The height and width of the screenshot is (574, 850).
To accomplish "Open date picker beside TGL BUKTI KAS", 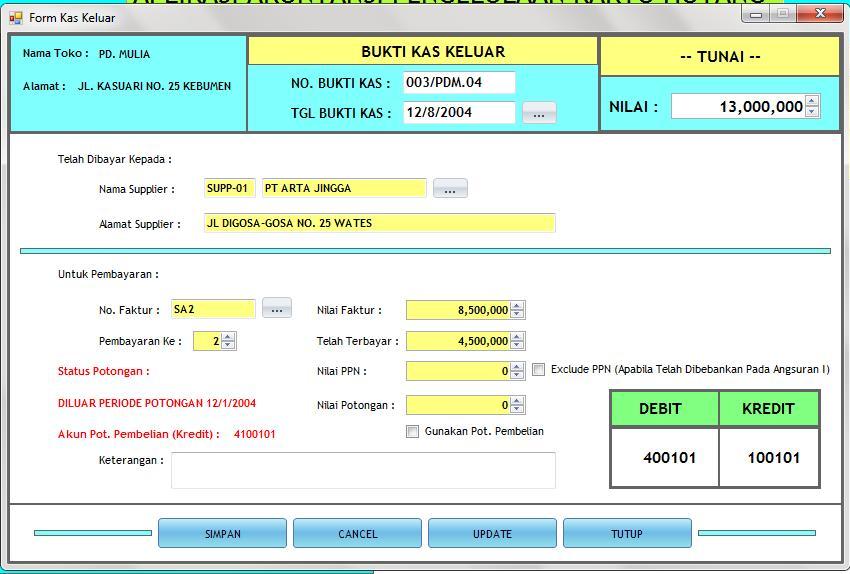I will click(539, 113).
